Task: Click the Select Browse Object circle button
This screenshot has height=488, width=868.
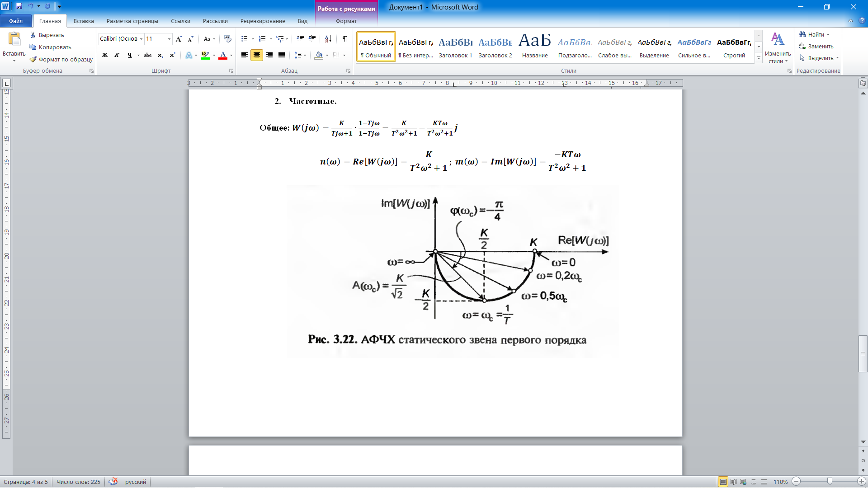Action: (x=863, y=461)
